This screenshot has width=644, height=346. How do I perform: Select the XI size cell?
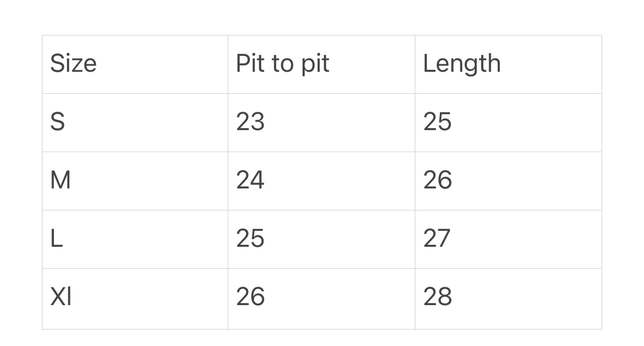pyautogui.click(x=61, y=297)
